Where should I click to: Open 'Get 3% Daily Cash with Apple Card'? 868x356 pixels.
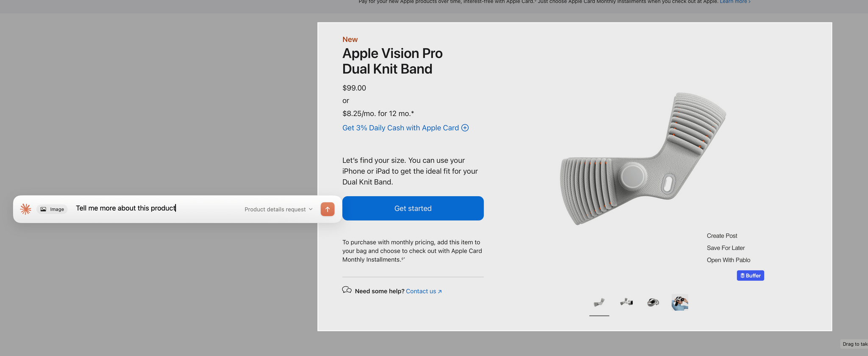tap(401, 128)
